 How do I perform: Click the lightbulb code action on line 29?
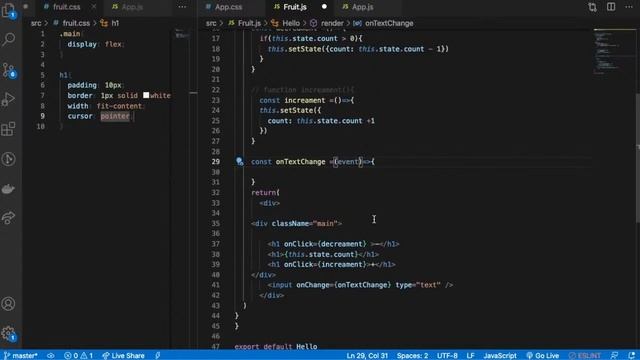click(240, 162)
